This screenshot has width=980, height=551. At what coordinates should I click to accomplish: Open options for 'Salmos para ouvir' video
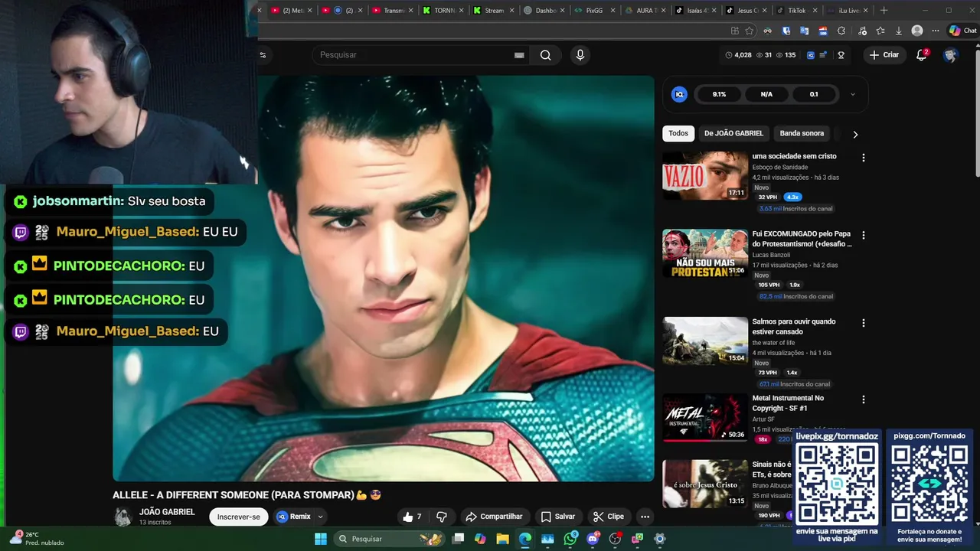864,323
